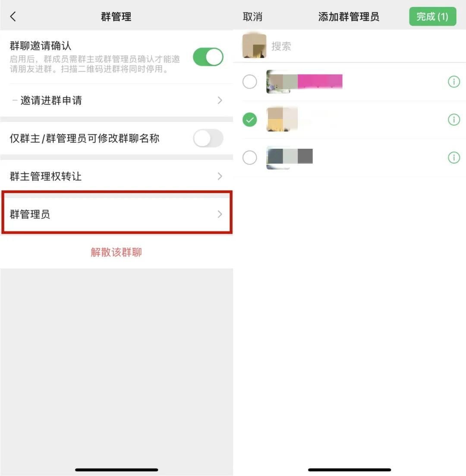Open 群主管理权转让 chevron
The width and height of the screenshot is (466, 476).
tap(220, 176)
